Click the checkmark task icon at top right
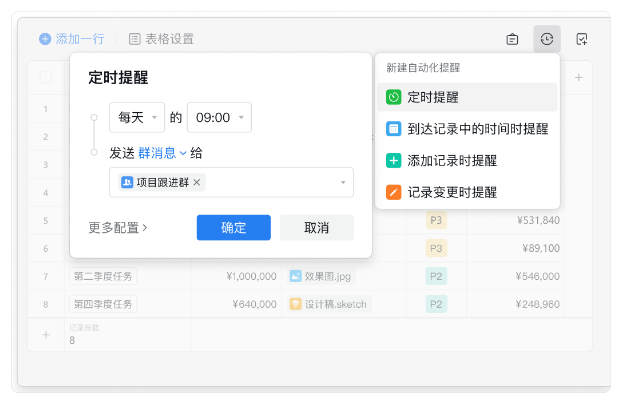Screen dimensions: 631x403 (x=582, y=39)
